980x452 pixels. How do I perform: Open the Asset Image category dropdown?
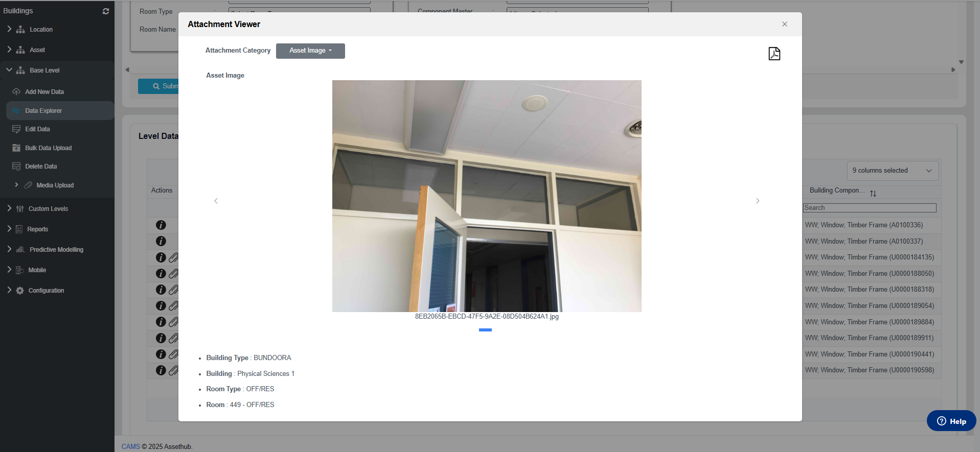point(310,51)
